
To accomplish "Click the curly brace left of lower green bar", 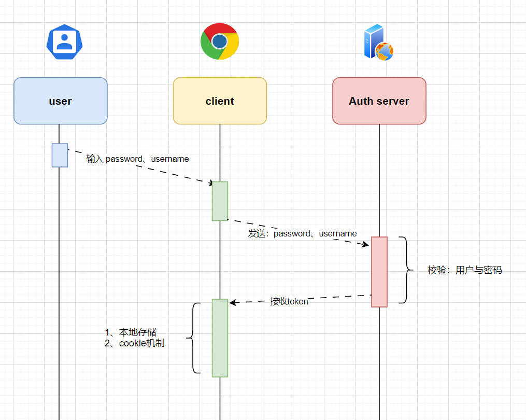I will click(x=194, y=338).
